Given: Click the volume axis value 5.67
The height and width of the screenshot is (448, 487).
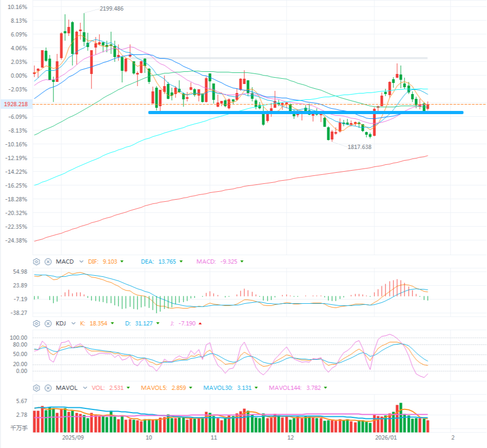Looking at the screenshot, I should pyautogui.click(x=22, y=401).
